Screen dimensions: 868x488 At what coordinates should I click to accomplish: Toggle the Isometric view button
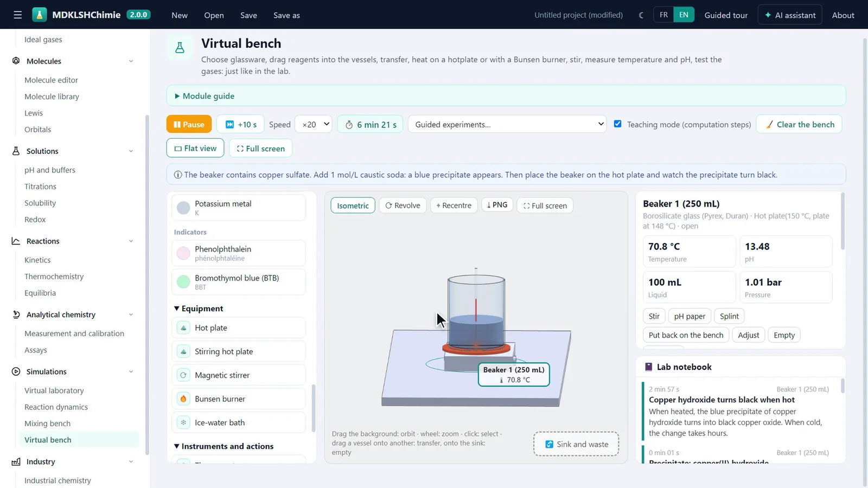click(353, 206)
